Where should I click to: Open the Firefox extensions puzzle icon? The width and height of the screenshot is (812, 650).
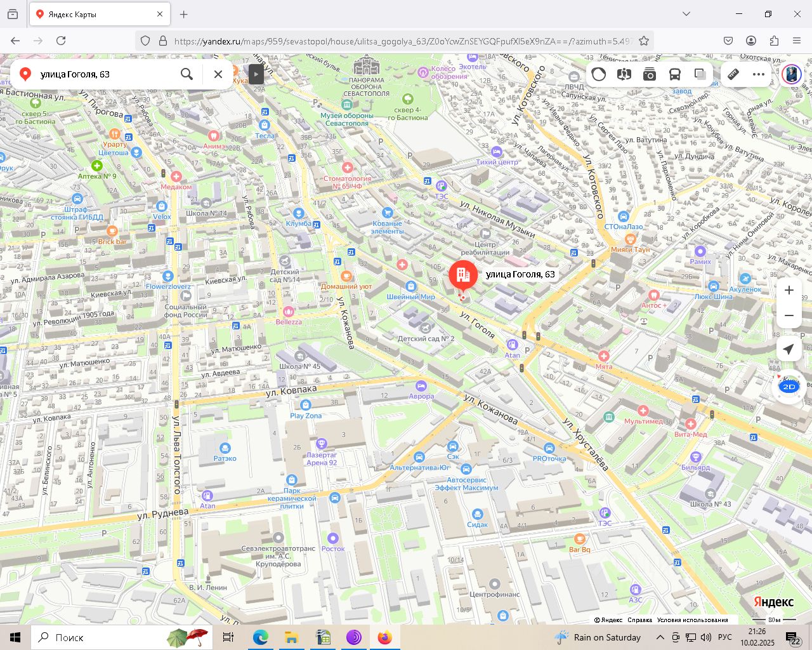[774, 41]
